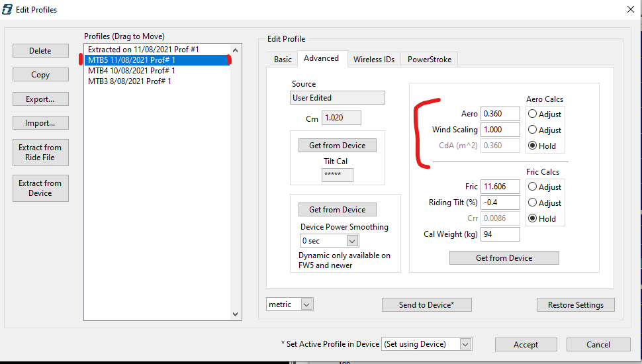Click the Cal Weight (kg) field

[500, 234]
